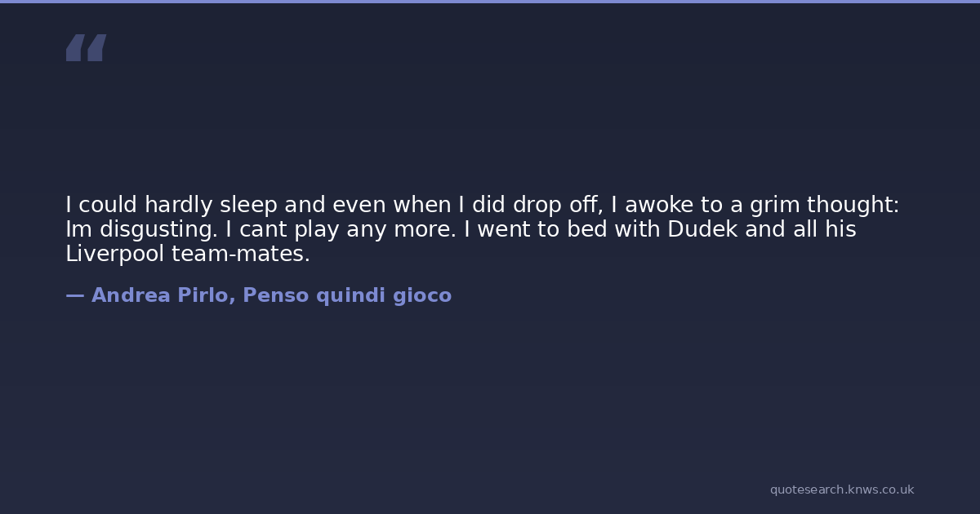
Task: Click the word "sleep" in the first line
Action: click(x=248, y=205)
